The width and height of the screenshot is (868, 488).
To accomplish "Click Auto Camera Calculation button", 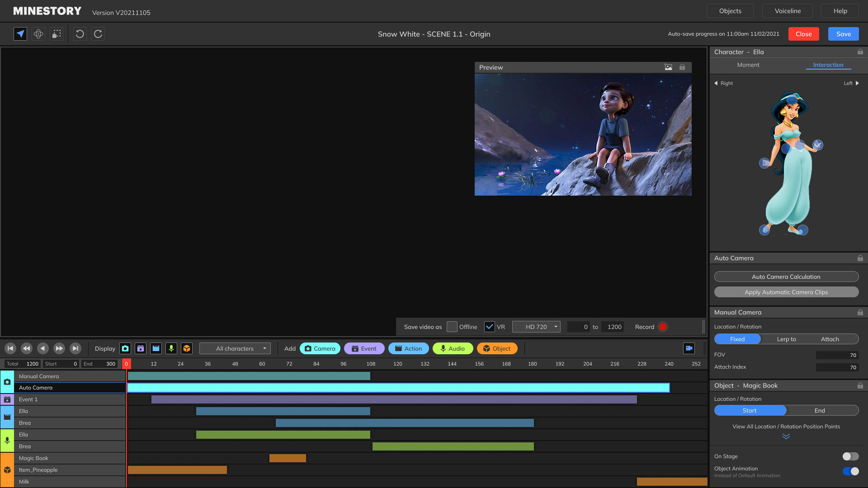I will 786,277.
